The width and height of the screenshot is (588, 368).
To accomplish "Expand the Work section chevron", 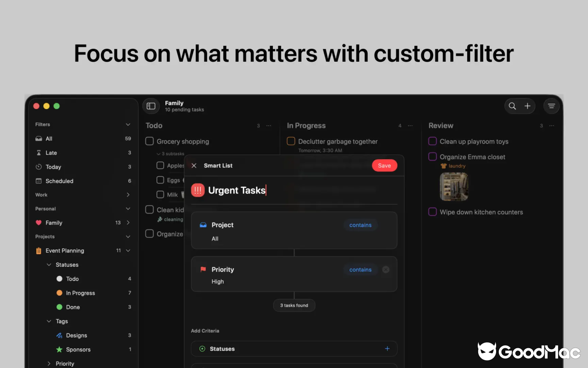I will tap(128, 195).
